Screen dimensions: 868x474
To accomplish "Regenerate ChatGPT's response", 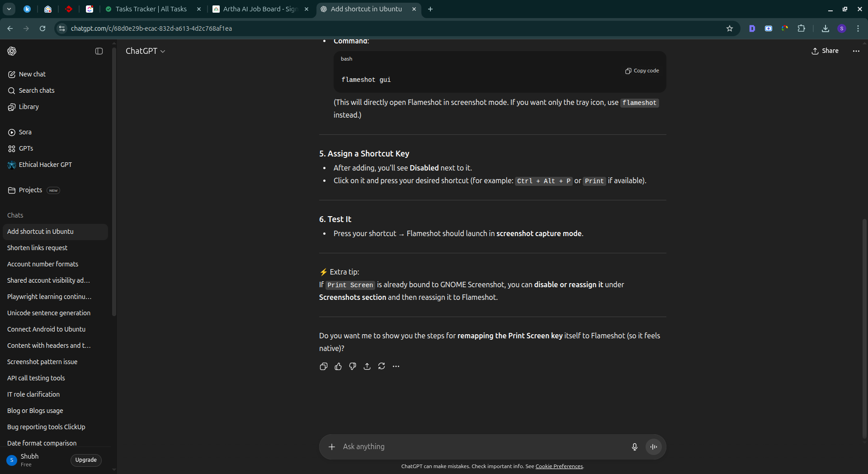I will coord(382,366).
